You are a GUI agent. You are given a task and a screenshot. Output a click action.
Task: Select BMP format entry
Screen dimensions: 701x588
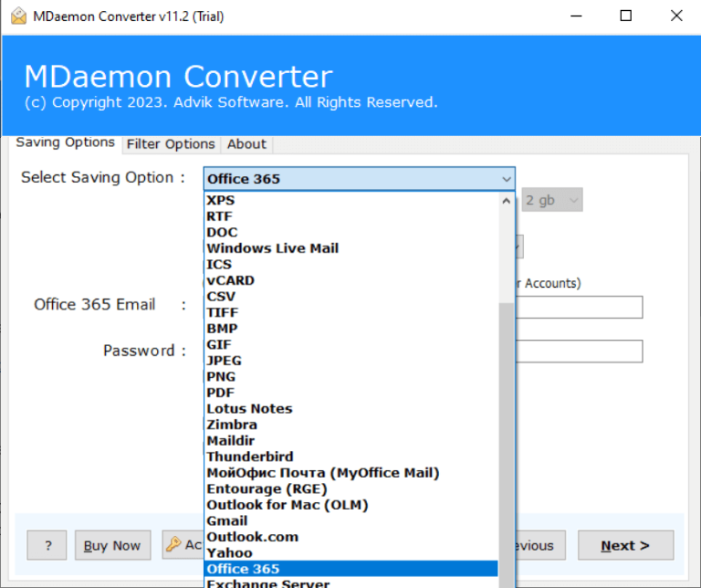point(351,329)
